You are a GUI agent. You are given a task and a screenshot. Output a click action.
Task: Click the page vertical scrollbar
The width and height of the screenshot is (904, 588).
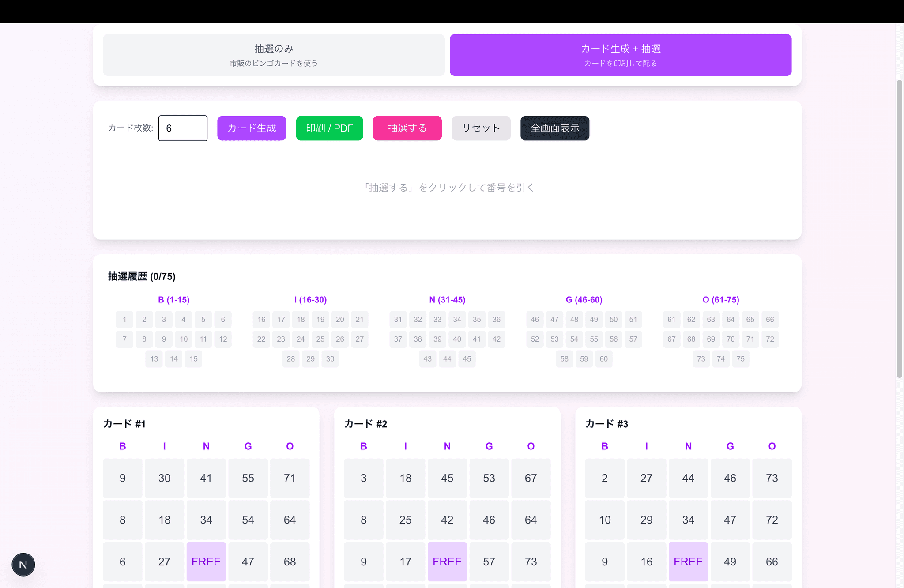click(900, 230)
